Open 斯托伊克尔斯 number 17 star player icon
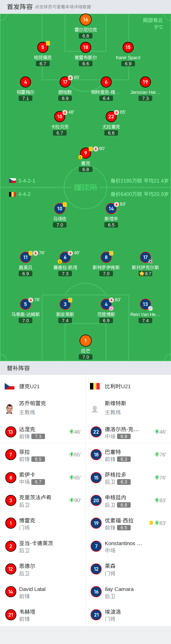Screen dimensions: 171x644 tap(145, 257)
